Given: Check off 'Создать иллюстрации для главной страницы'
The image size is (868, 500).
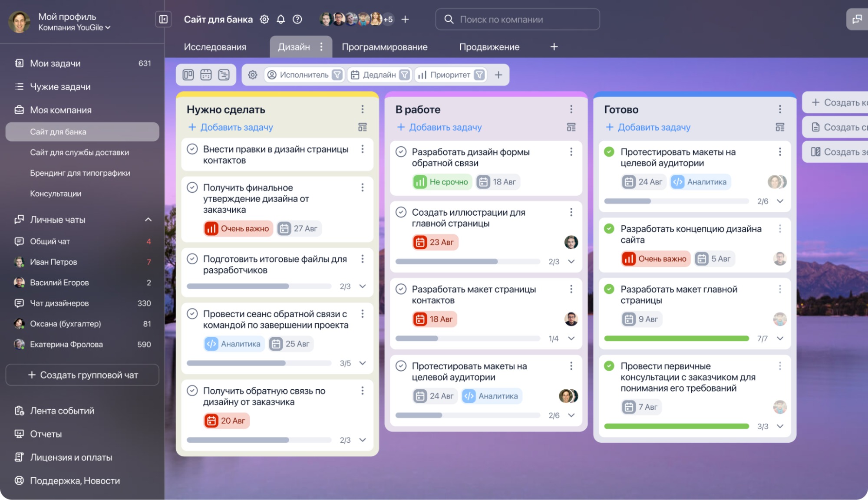Looking at the screenshot, I should click(x=401, y=212).
